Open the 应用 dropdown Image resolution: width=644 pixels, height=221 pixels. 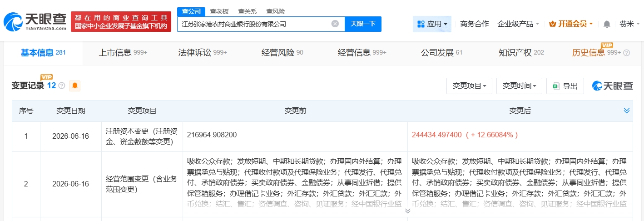coord(432,24)
